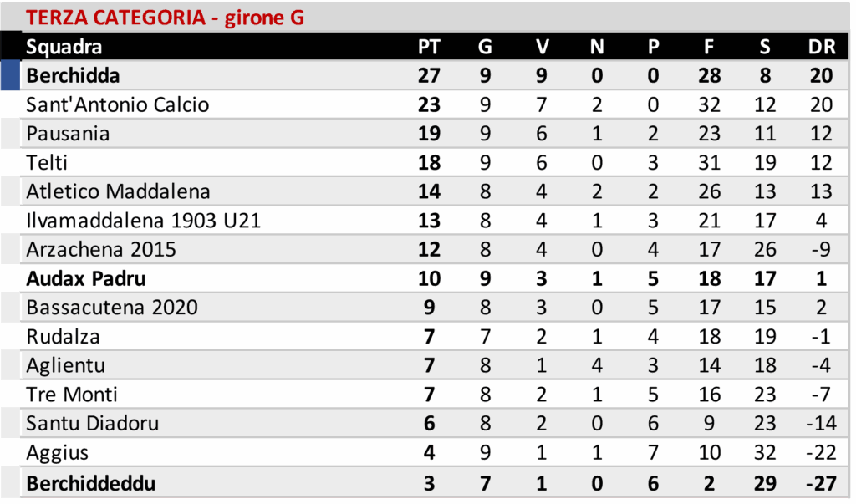This screenshot has height=504, width=856.
Task: Click the Pausania team cell
Action: pos(68,134)
